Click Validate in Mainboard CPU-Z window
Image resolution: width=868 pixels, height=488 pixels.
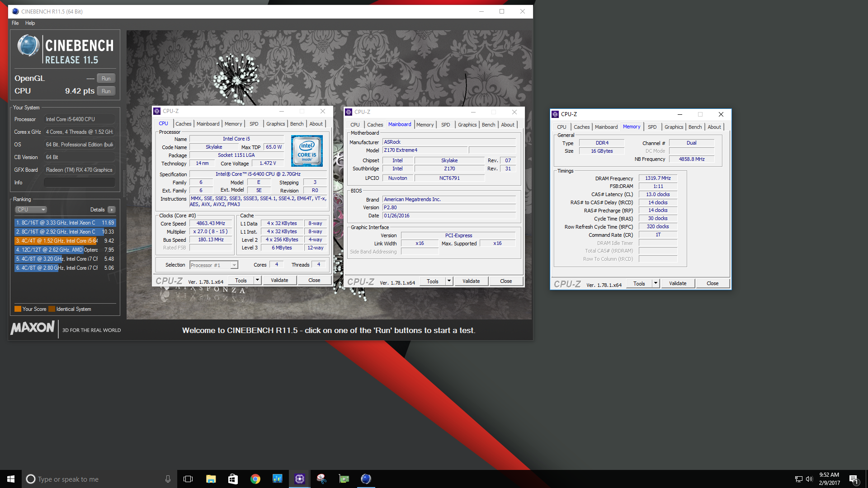tap(471, 281)
